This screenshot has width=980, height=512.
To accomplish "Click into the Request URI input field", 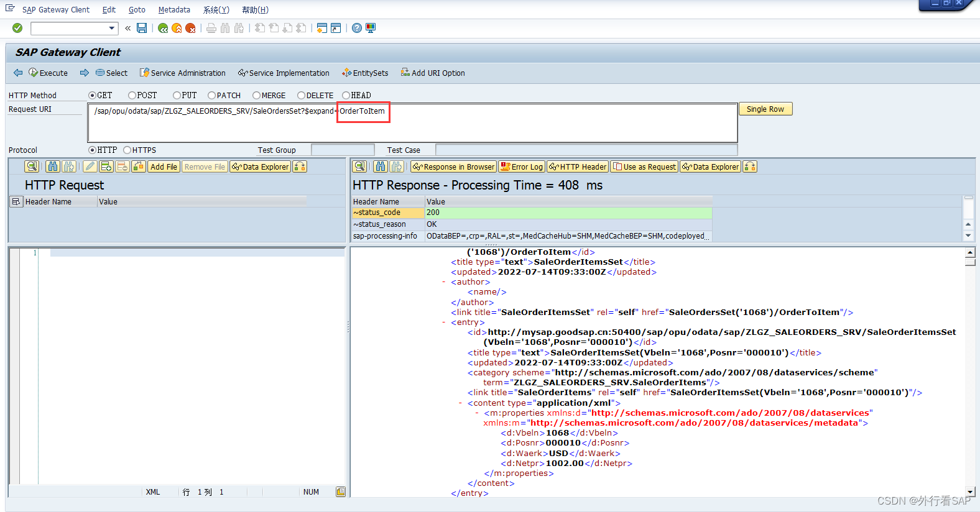I will [x=412, y=123].
